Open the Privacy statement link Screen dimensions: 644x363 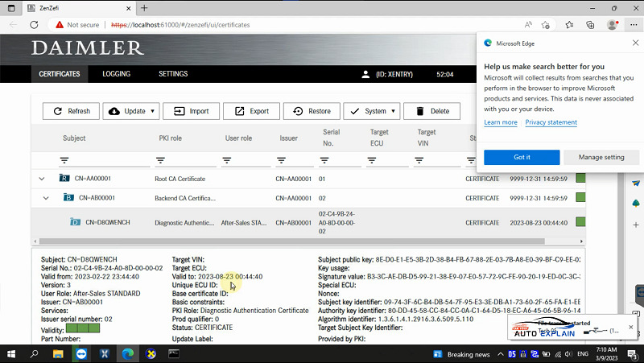tap(551, 122)
